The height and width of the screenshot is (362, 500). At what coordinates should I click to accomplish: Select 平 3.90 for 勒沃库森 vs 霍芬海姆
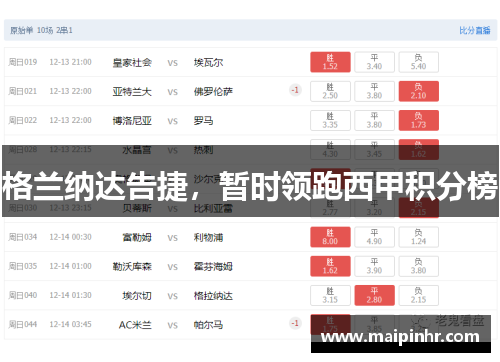pos(374,266)
